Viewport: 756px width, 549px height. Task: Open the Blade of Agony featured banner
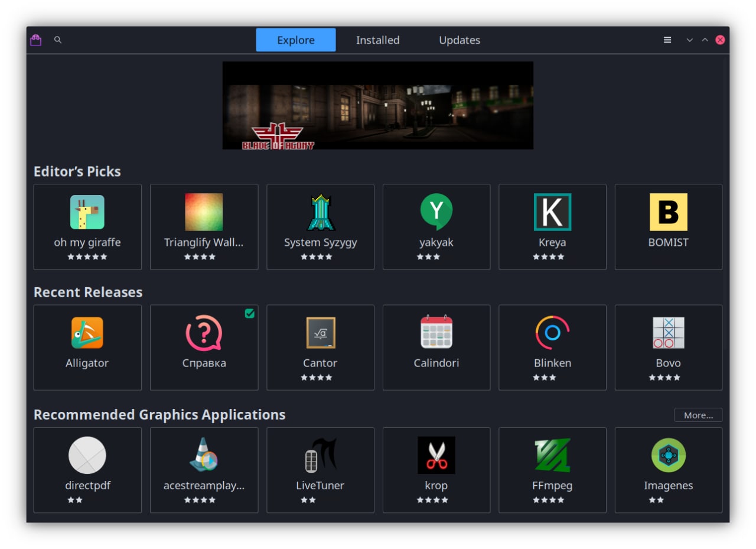tap(378, 105)
